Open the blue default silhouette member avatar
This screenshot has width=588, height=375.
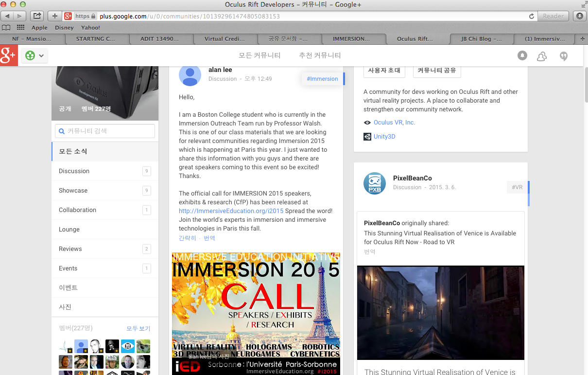pos(81,346)
